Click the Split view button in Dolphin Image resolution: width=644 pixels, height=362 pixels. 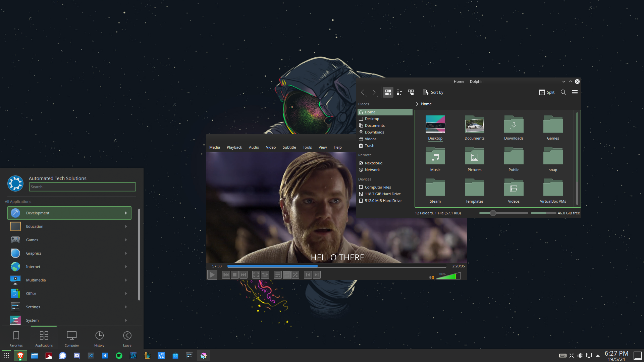547,92
